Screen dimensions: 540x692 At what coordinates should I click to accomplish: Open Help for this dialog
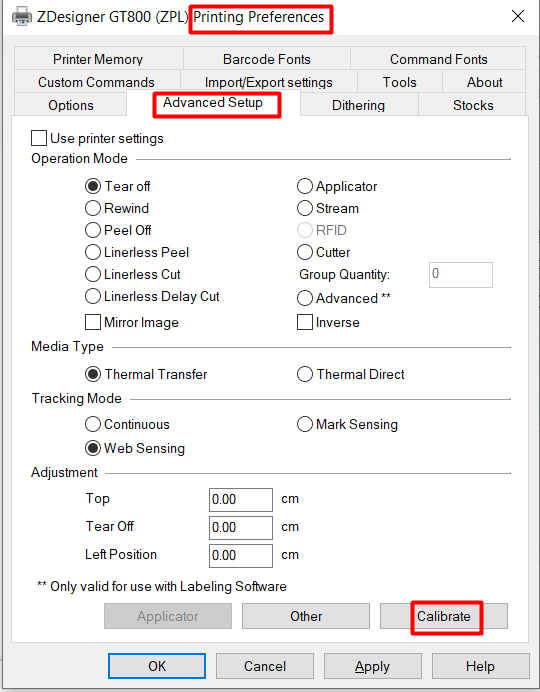[480, 666]
